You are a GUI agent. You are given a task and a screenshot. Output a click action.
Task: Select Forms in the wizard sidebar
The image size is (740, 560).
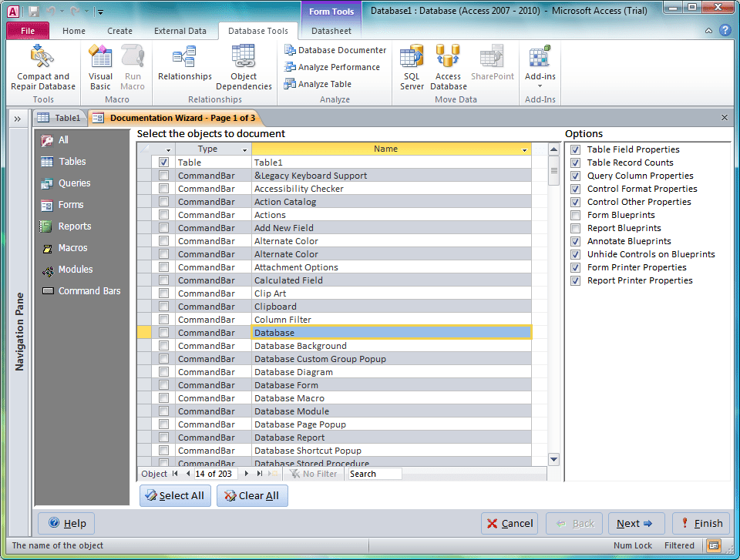62,205
